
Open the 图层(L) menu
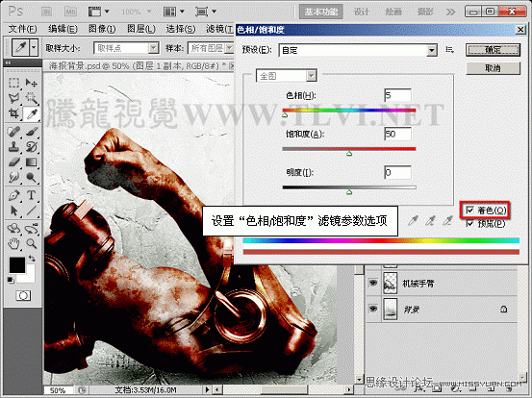pos(141,29)
